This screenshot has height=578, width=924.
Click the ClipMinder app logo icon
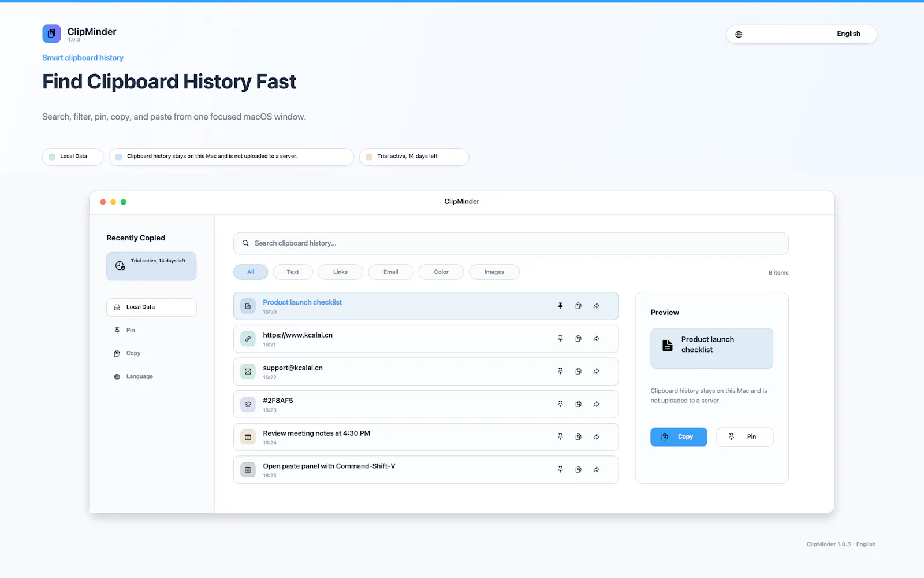(x=51, y=34)
